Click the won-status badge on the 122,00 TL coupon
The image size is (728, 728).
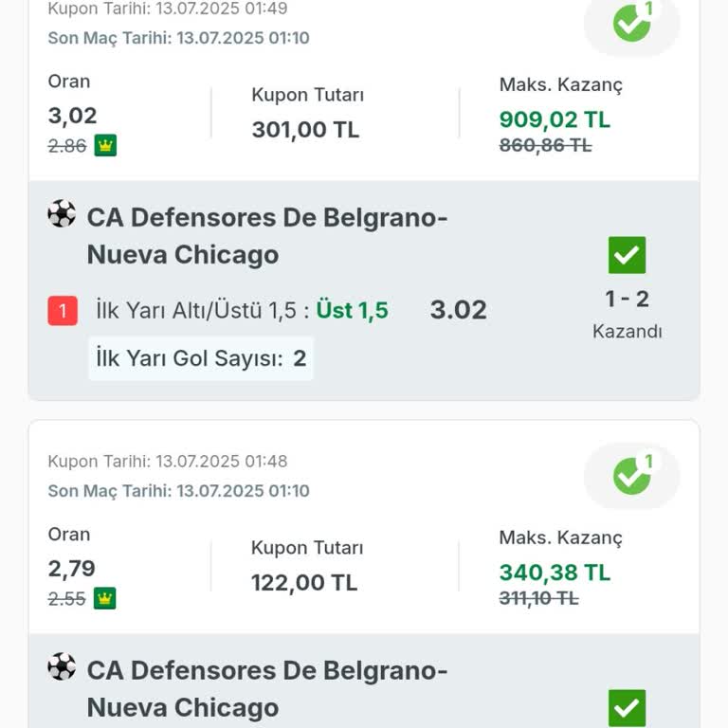coord(631,475)
